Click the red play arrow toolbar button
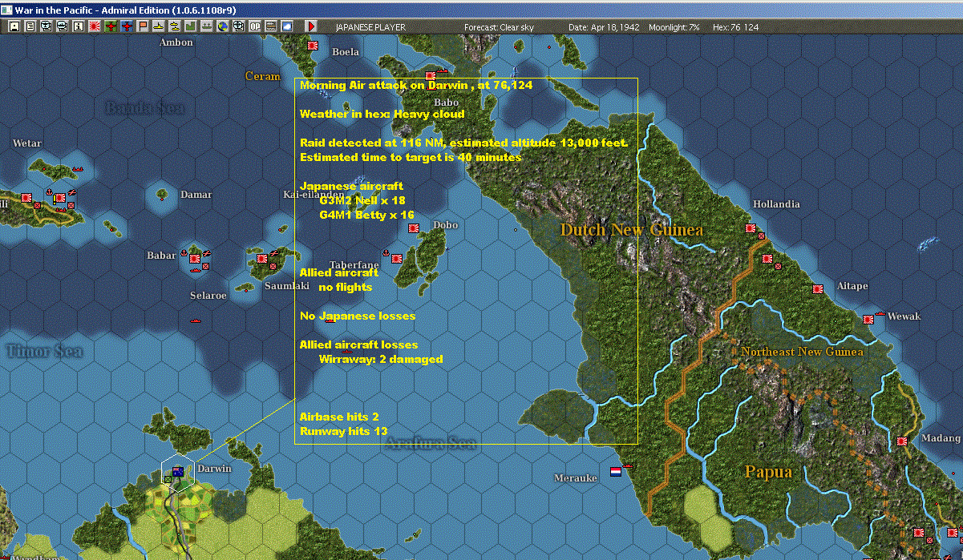Image resolution: width=963 pixels, height=560 pixels. point(311,26)
